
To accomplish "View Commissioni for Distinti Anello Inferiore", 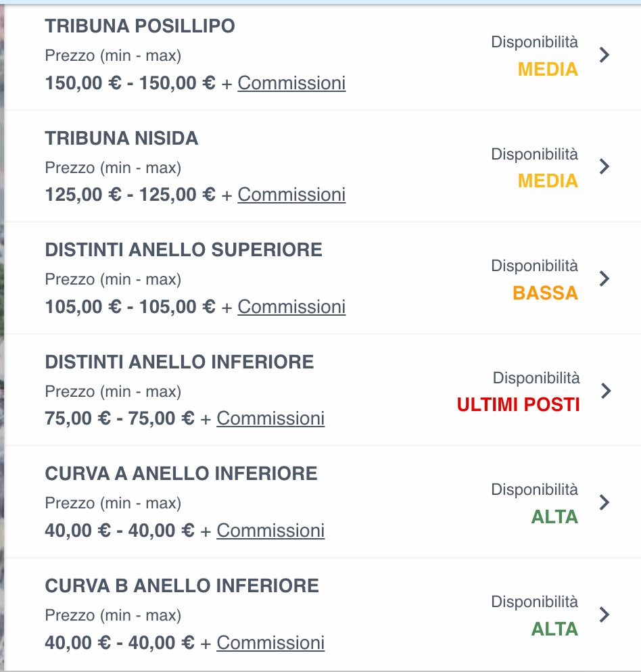I will (270, 418).
